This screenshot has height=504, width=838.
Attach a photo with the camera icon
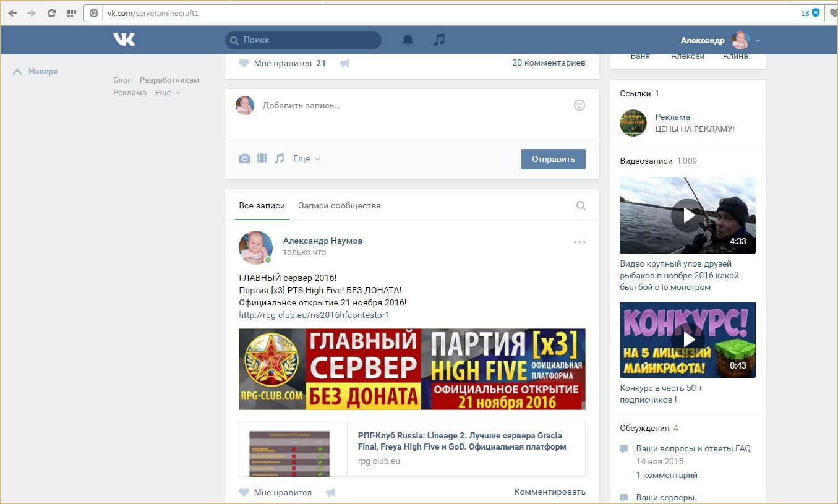245,159
